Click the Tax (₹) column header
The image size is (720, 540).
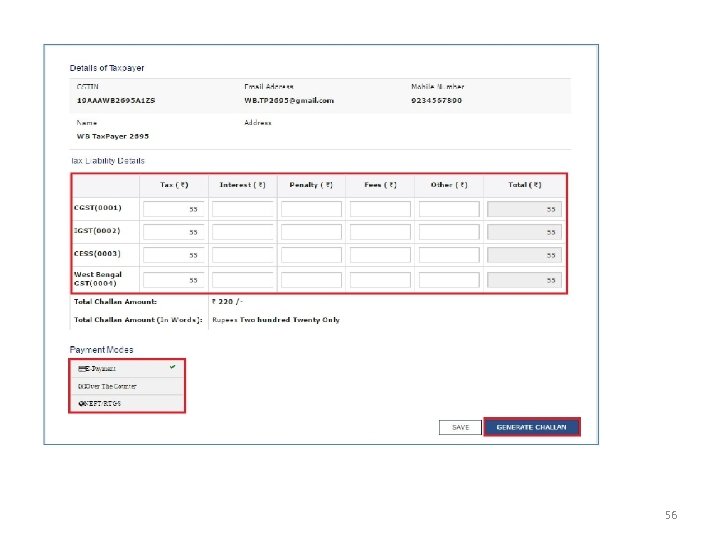point(174,185)
